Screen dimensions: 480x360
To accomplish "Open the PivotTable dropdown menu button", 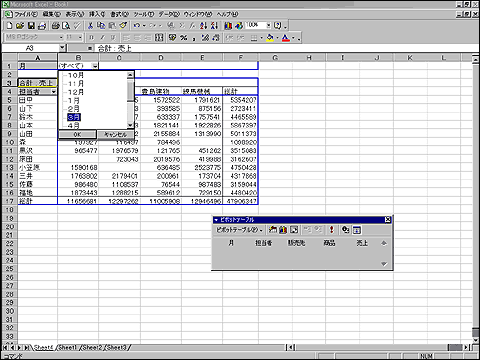I will (239, 230).
